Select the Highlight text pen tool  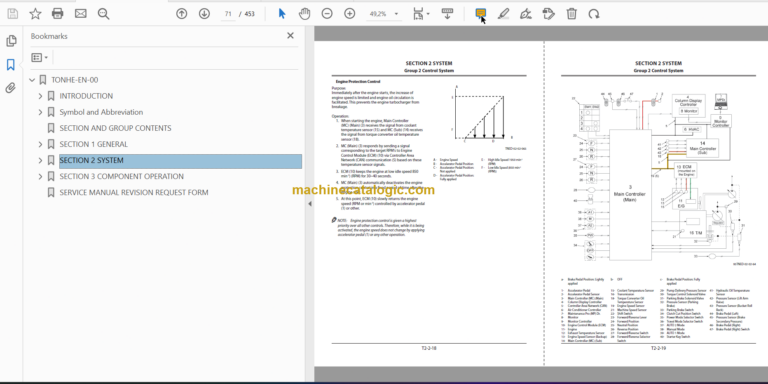click(503, 14)
